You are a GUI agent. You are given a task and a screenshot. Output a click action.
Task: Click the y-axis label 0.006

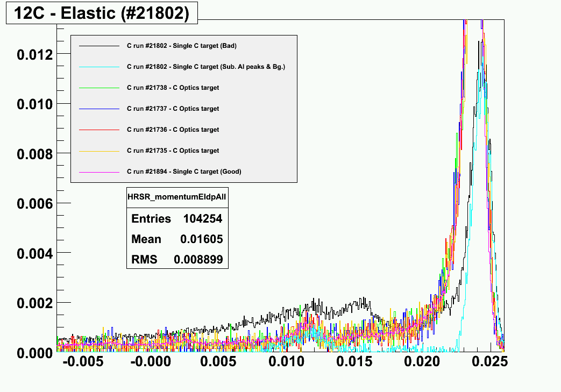[34, 203]
